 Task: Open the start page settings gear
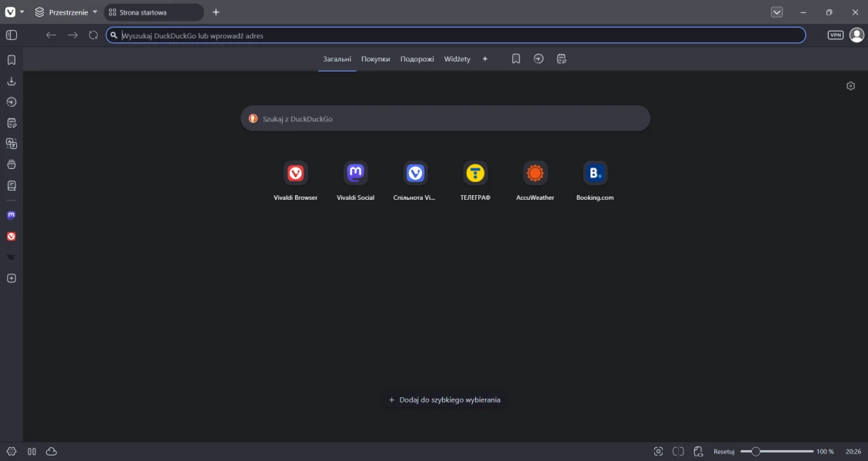coord(850,86)
